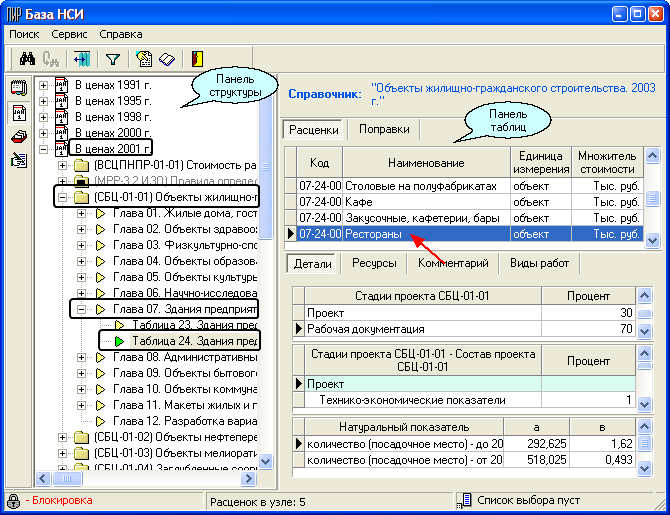Click the funnel filter icon in toolbar
The image size is (670, 515).
[x=112, y=60]
